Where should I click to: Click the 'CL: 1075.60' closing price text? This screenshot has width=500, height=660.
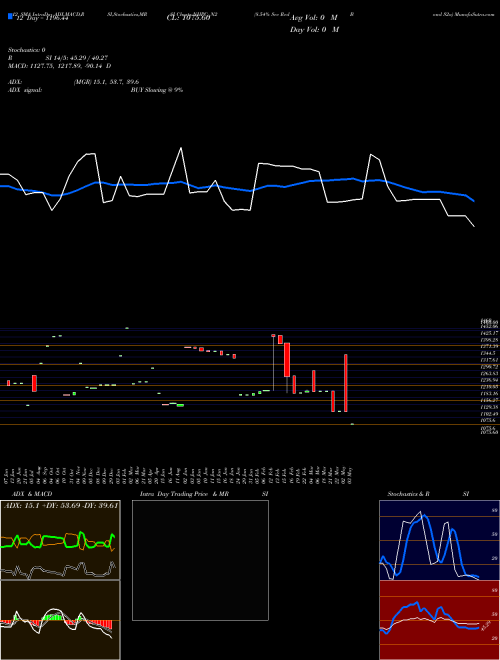[189, 19]
